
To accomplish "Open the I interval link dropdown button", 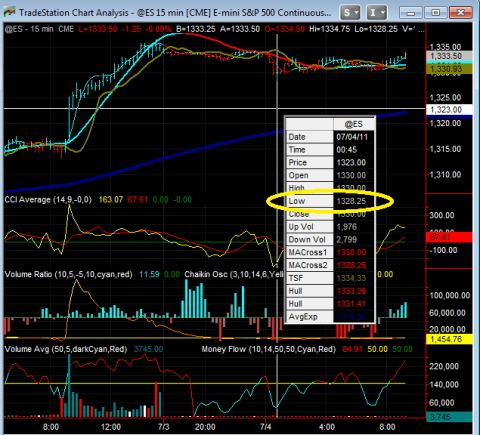I will click(x=377, y=13).
